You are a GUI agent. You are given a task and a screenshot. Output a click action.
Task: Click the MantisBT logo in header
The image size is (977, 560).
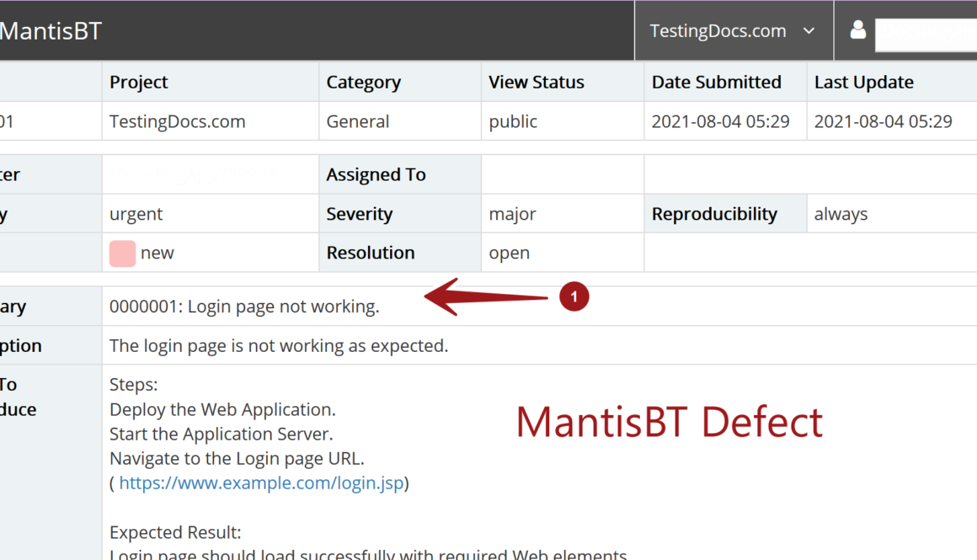51,31
